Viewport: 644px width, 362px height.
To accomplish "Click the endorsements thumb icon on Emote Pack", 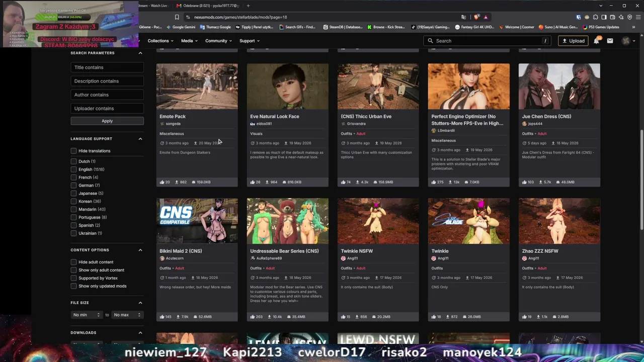I will tap(162, 182).
